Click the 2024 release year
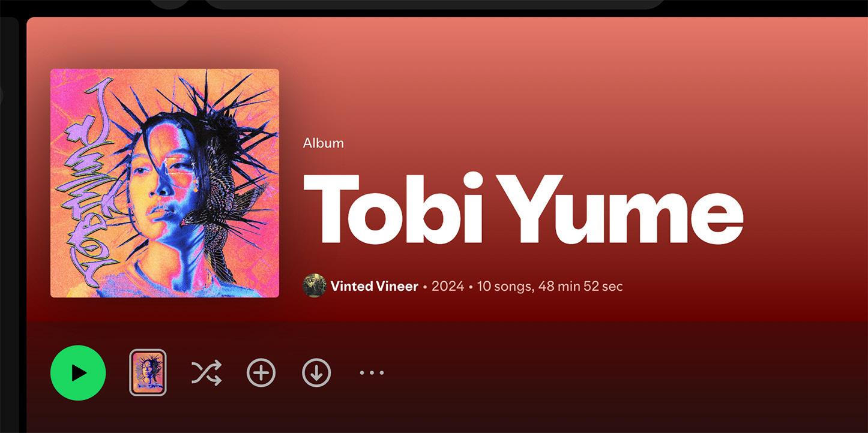Viewport: 868px width, 433px height. (x=448, y=286)
